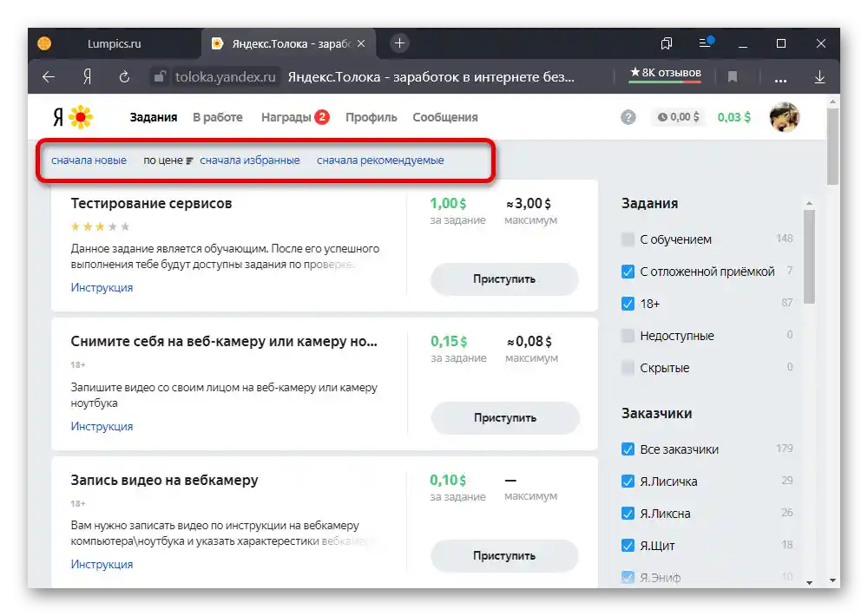Bookmark this page with the bookmark icon
868x616 pixels.
pyautogui.click(x=733, y=77)
